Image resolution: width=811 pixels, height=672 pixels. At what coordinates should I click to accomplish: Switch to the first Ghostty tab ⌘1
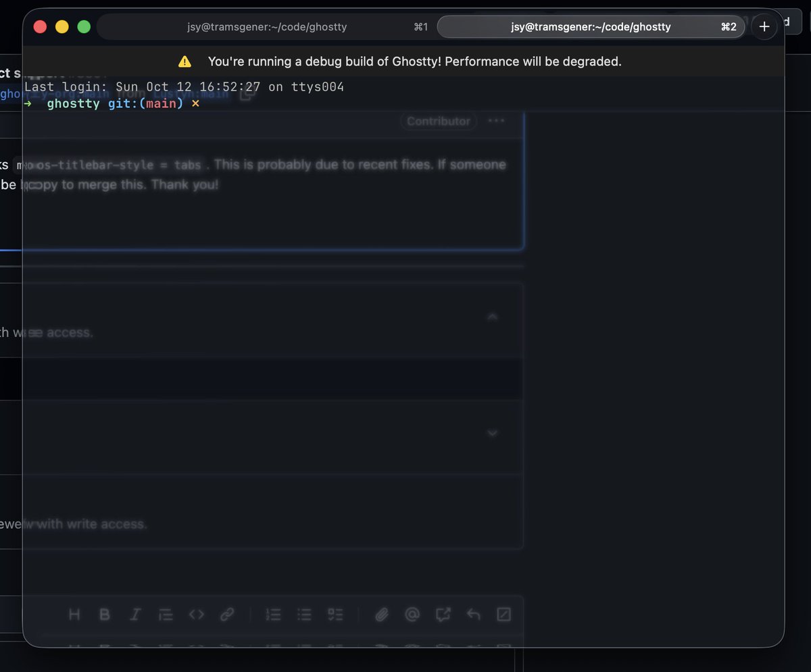(267, 27)
